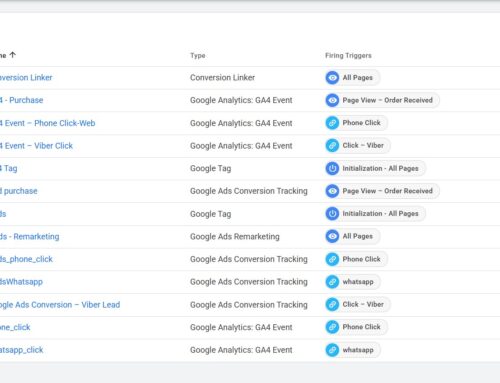The width and height of the screenshot is (500, 383).
Task: Click the link icon in ds_phone_click row
Action: [x=332, y=259]
